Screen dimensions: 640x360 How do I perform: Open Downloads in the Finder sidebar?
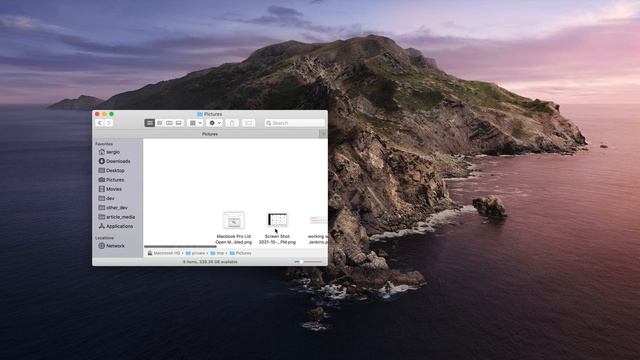tap(115, 161)
